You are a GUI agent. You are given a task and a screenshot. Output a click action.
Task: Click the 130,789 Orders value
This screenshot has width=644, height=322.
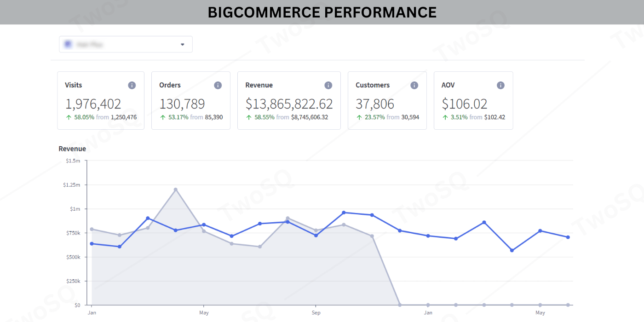click(182, 104)
